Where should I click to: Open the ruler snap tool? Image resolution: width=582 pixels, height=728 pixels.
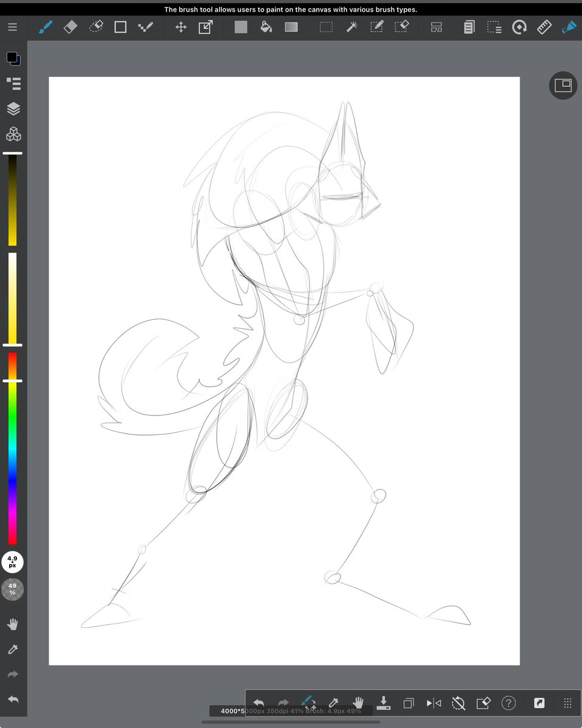(x=544, y=27)
